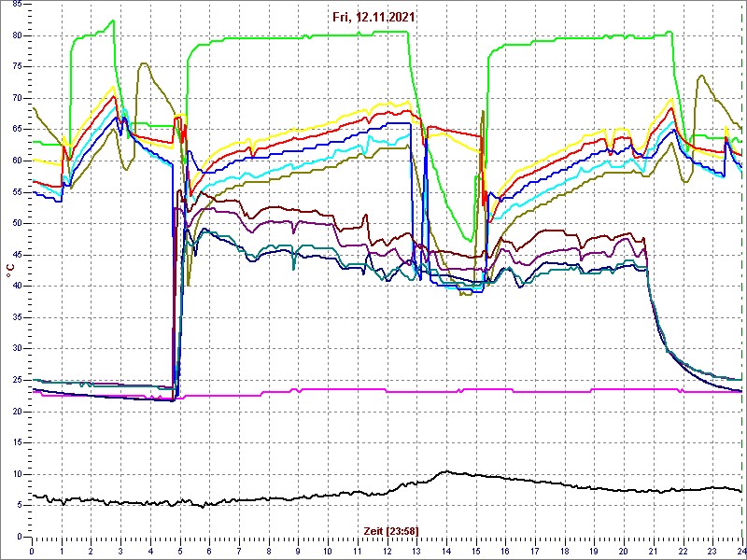Click hour 9 label on the time axis
The width and height of the screenshot is (747, 560).
pyautogui.click(x=298, y=550)
